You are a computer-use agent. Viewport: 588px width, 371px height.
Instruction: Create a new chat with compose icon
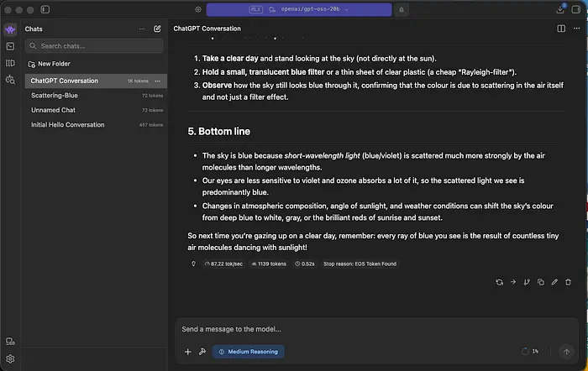click(x=157, y=29)
